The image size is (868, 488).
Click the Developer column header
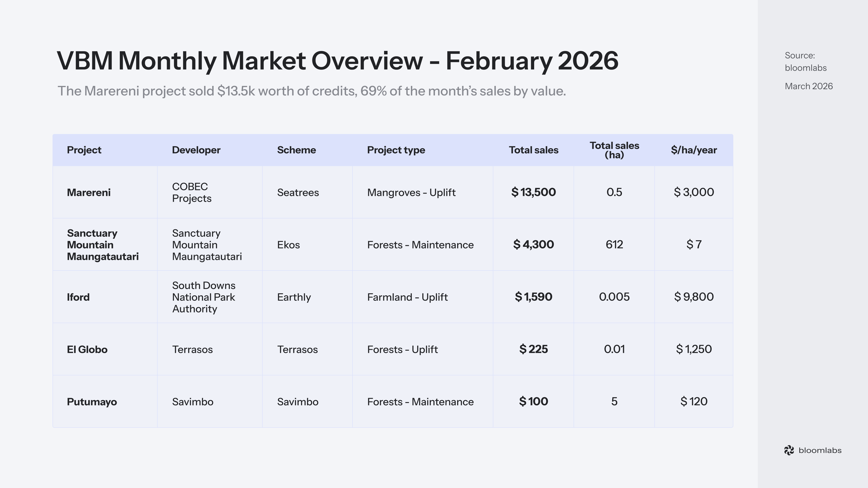click(x=196, y=150)
